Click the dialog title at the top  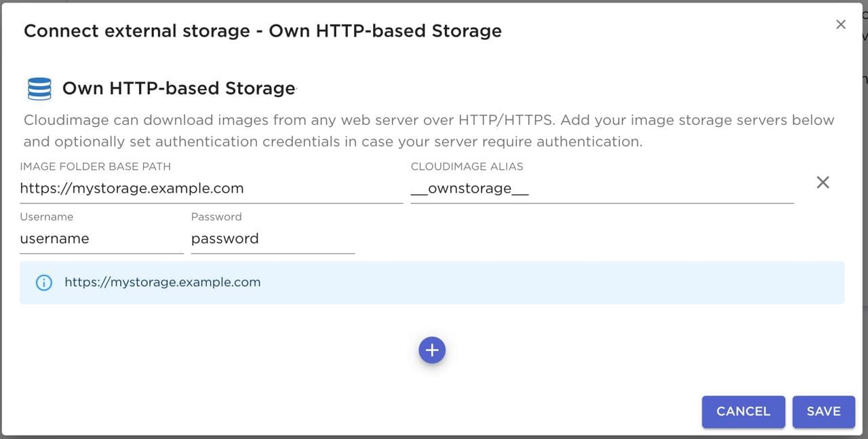coord(262,31)
